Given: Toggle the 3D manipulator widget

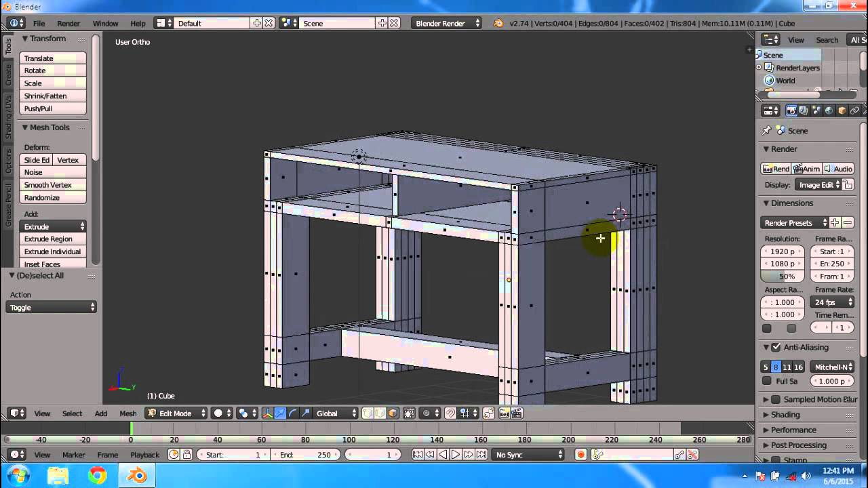Looking at the screenshot, I should 267,413.
